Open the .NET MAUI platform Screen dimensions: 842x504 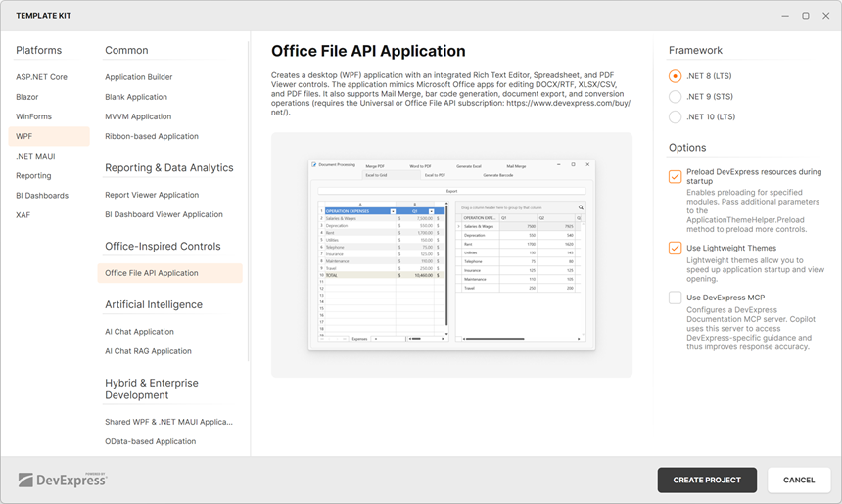49,157
